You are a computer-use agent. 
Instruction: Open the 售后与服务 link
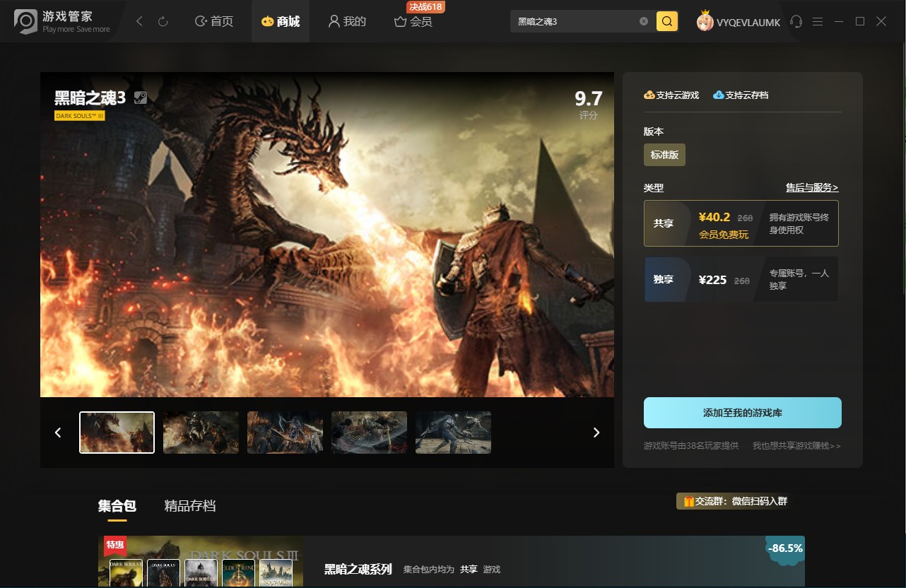(812, 188)
